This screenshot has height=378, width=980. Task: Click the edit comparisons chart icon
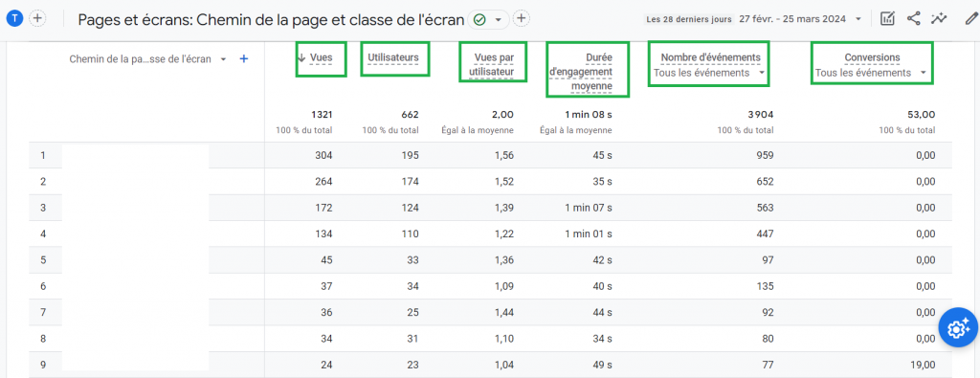887,19
